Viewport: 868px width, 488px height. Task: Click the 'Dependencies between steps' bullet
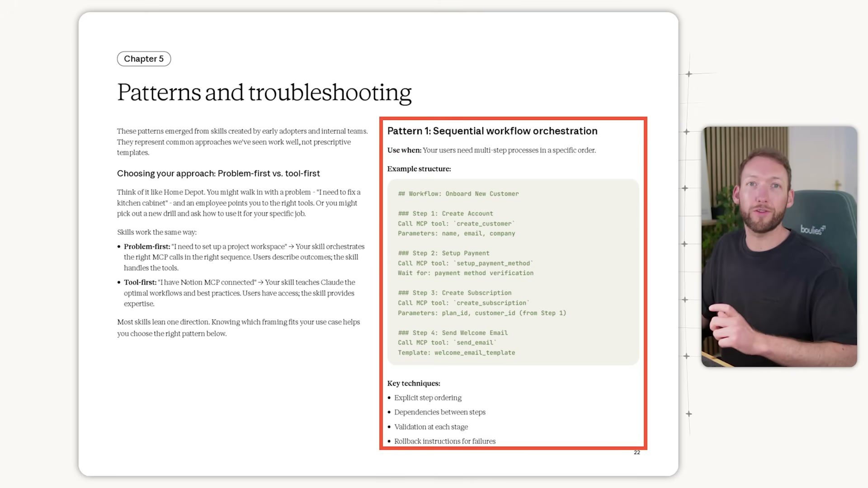[x=440, y=412]
